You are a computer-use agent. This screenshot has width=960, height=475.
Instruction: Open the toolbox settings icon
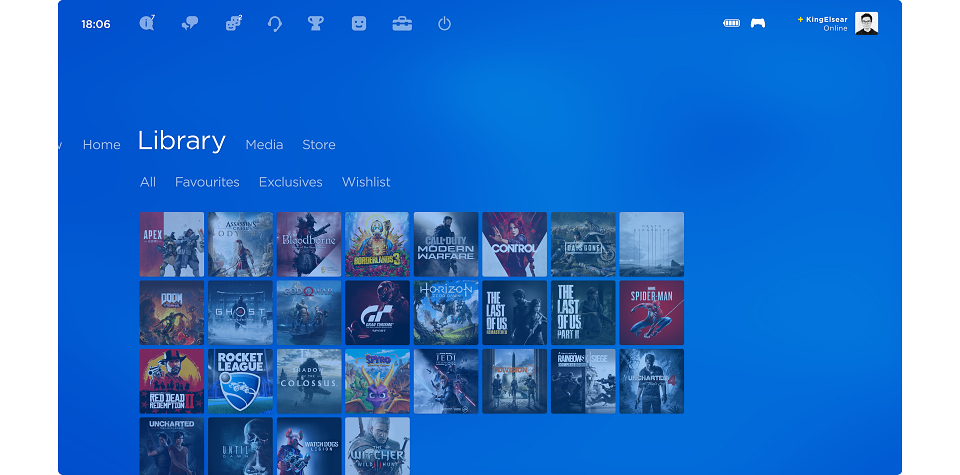tap(402, 24)
